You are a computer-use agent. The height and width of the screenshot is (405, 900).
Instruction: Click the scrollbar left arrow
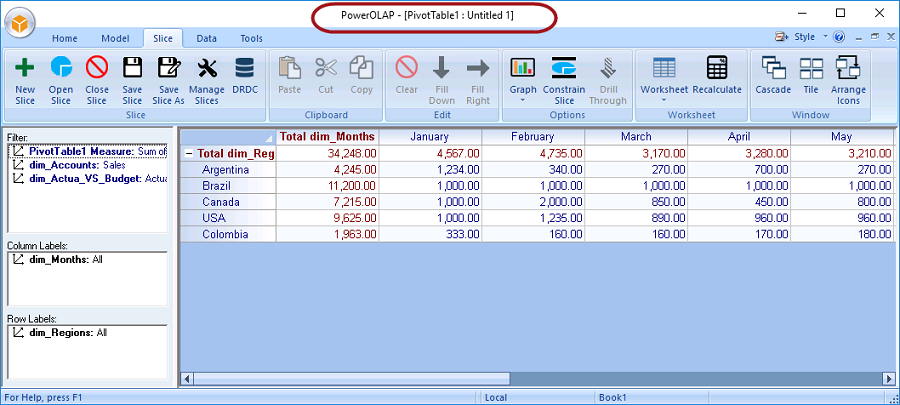click(187, 379)
